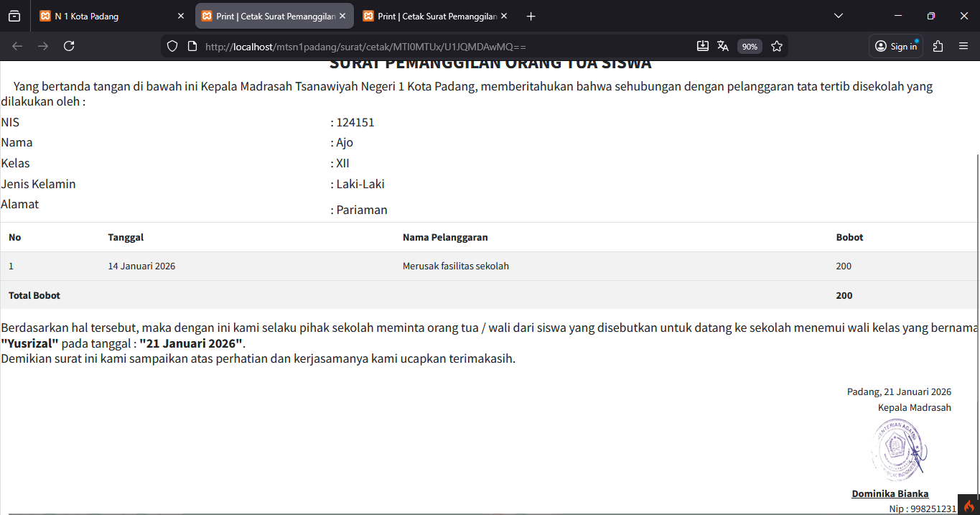
Task: Click the Sign in button
Action: pos(896,46)
